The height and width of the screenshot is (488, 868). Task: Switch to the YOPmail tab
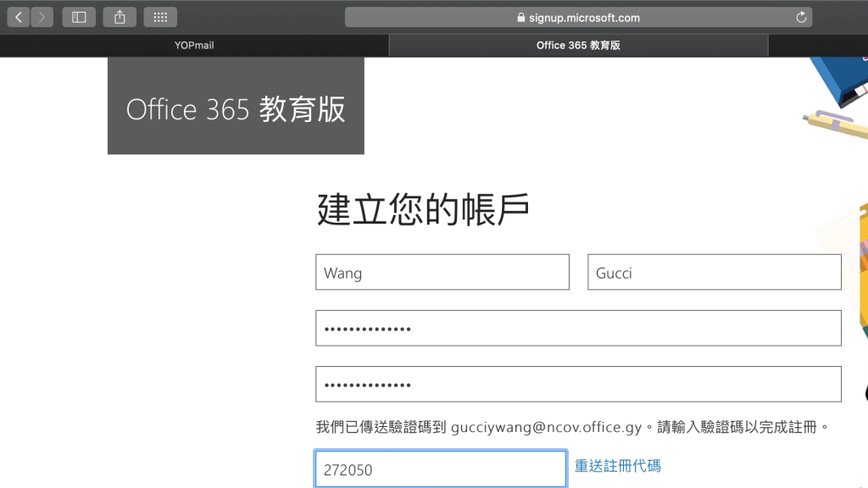(x=194, y=46)
